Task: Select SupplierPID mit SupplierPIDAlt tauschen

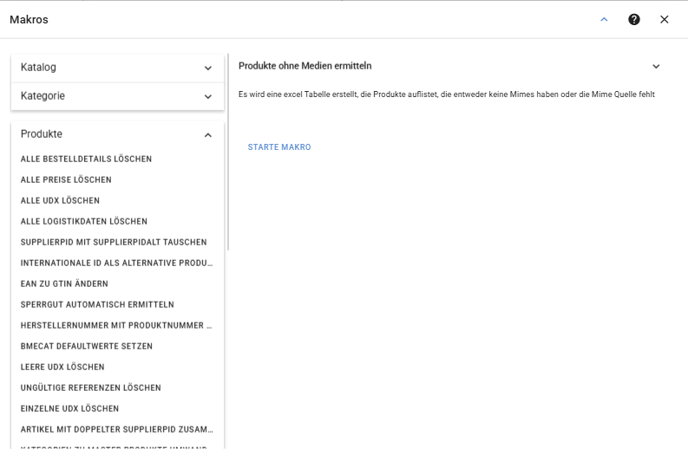Action: [114, 242]
